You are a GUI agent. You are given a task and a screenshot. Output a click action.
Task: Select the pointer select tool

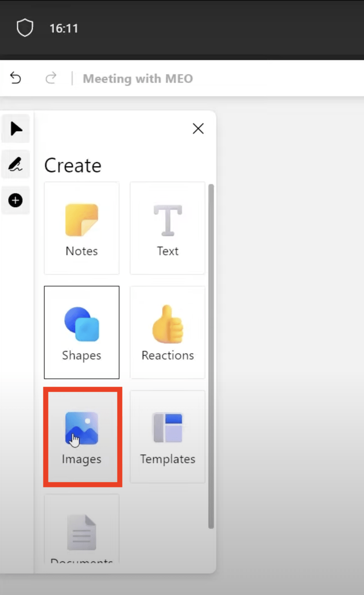[16, 128]
